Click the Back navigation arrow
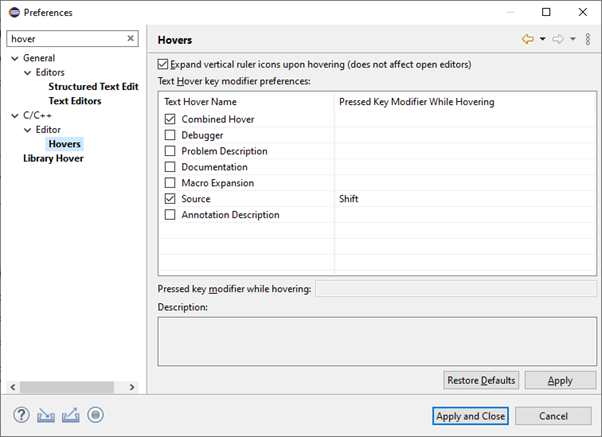Image resolution: width=602 pixels, height=437 pixels. click(x=527, y=40)
